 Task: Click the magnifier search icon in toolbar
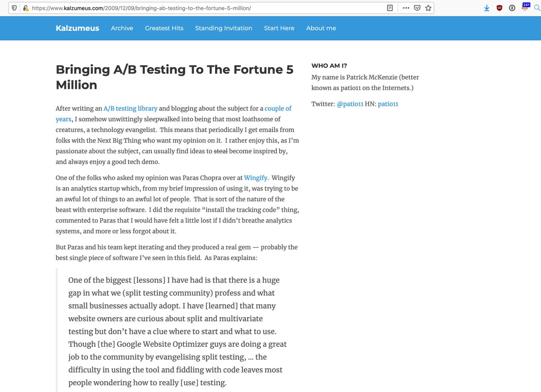536,8
